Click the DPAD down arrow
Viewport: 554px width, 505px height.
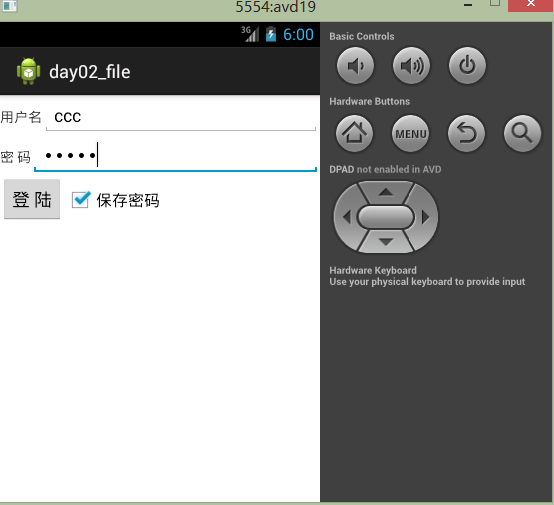pyautogui.click(x=386, y=242)
